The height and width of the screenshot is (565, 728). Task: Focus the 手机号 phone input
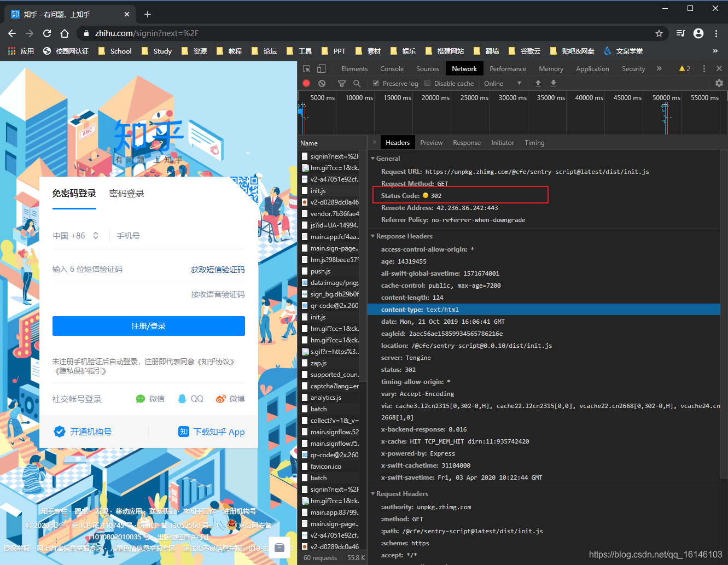(180, 236)
